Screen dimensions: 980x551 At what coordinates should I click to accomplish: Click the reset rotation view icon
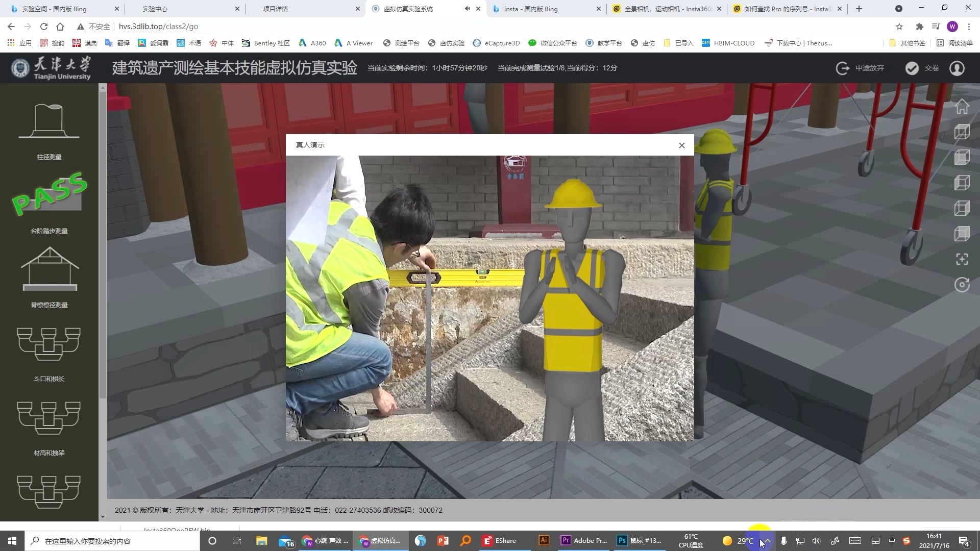click(x=962, y=285)
